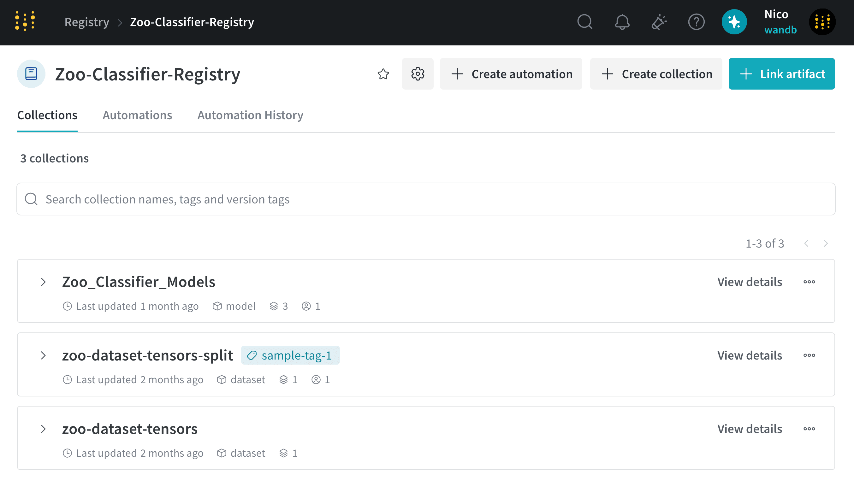The image size is (854, 504).
Task: Open registry settings gear
Action: point(418,74)
